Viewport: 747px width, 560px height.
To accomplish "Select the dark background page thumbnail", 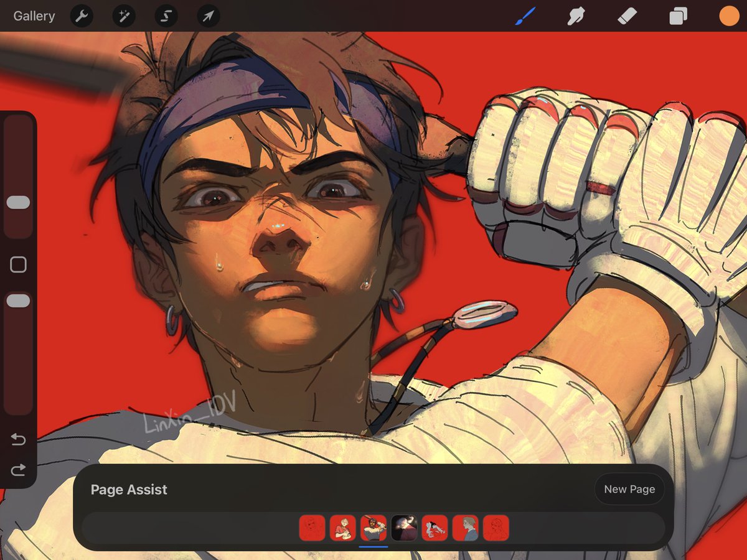I will tap(404, 528).
